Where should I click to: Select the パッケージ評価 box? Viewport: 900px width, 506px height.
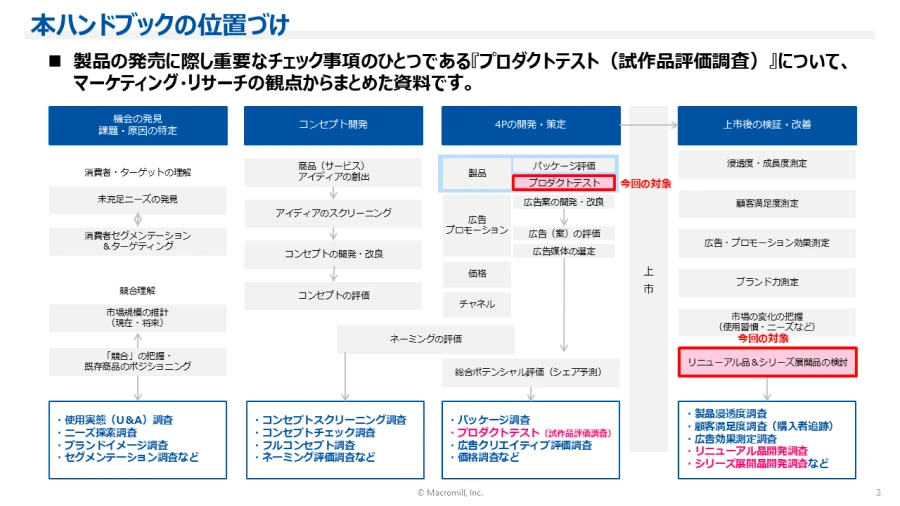coord(564,165)
